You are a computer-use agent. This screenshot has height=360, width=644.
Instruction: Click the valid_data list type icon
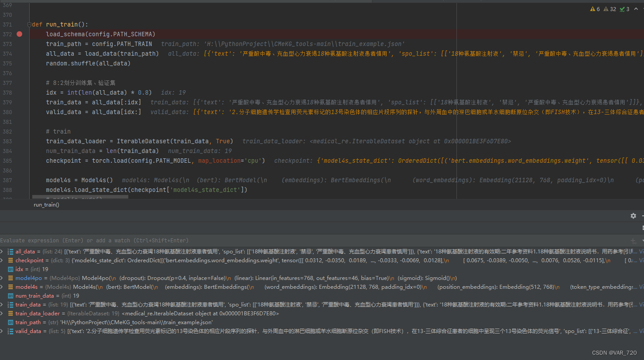(x=11, y=331)
